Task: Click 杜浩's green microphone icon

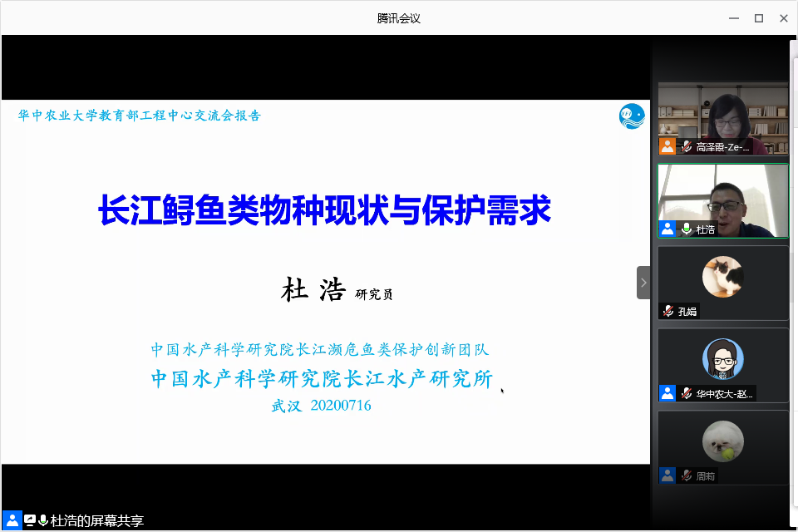Action: [x=687, y=229]
